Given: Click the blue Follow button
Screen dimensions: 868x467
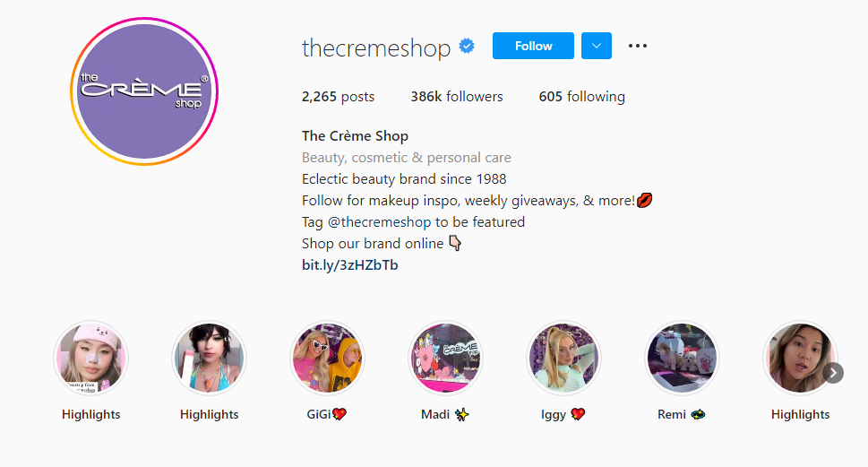Looking at the screenshot, I should (x=533, y=46).
